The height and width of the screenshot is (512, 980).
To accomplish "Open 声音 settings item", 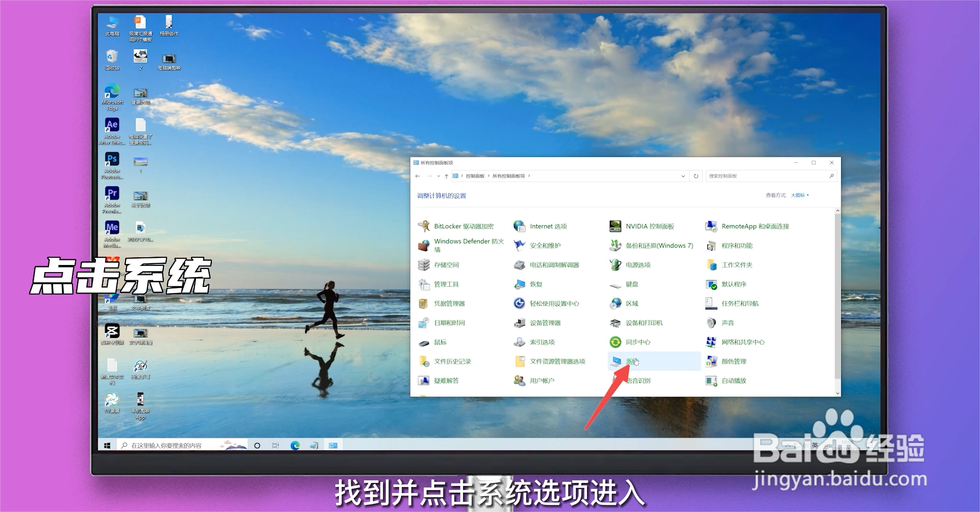I will click(720, 323).
